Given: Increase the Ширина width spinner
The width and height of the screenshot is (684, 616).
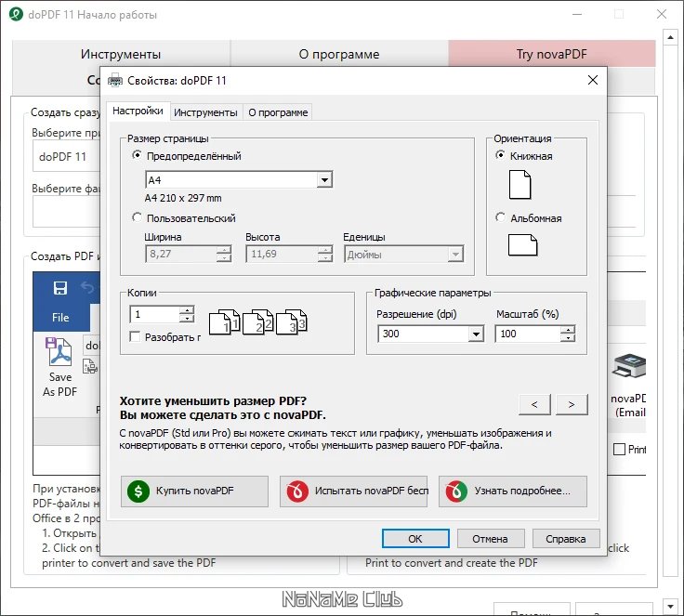Looking at the screenshot, I should pyautogui.click(x=224, y=250).
